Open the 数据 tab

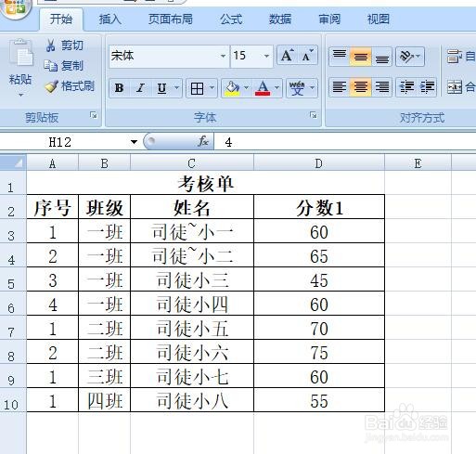tap(280, 19)
